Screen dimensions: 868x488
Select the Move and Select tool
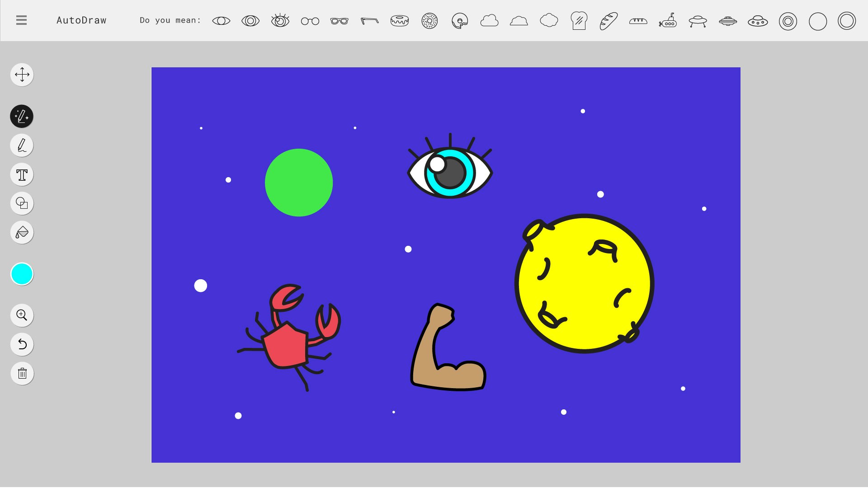click(22, 74)
